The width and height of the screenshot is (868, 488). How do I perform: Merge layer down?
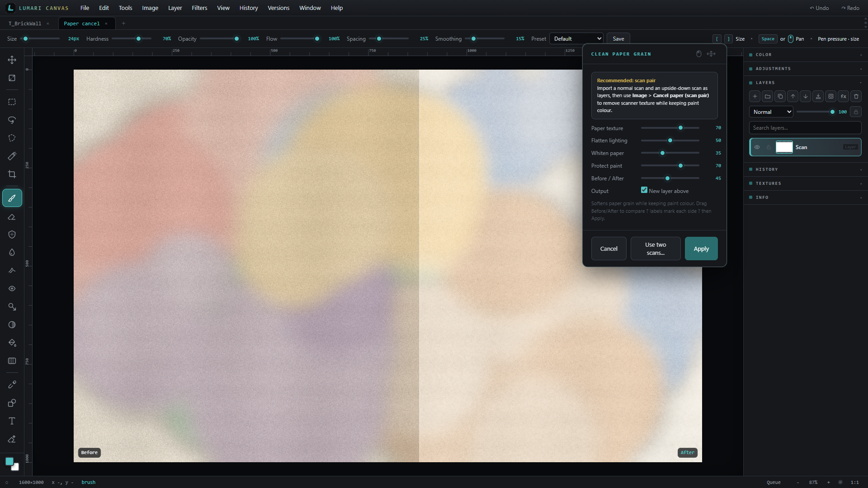[818, 96]
